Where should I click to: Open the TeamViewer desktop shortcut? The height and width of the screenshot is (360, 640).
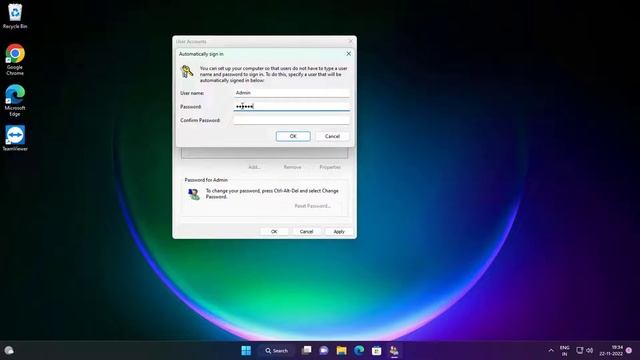point(15,138)
